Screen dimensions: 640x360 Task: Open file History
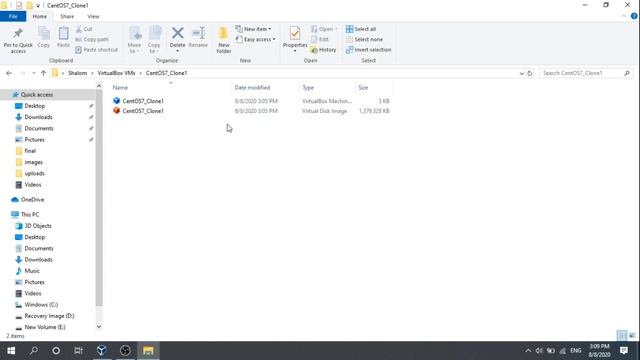(323, 50)
